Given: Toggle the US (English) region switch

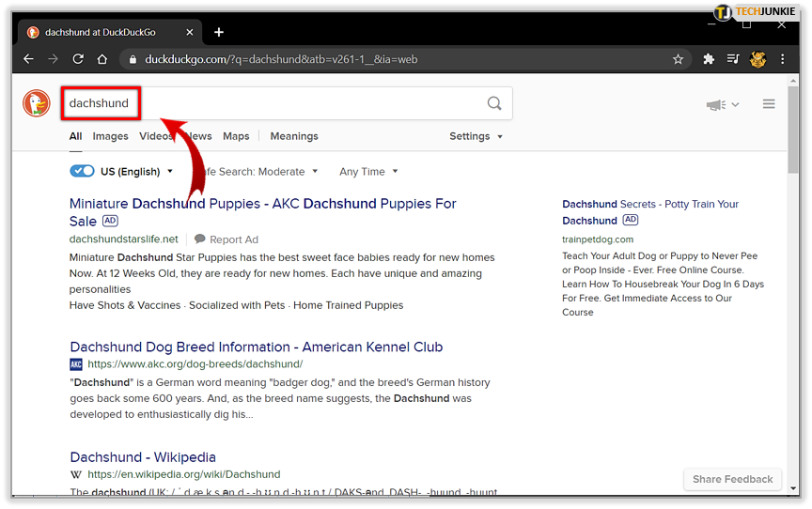Looking at the screenshot, I should click(x=83, y=171).
